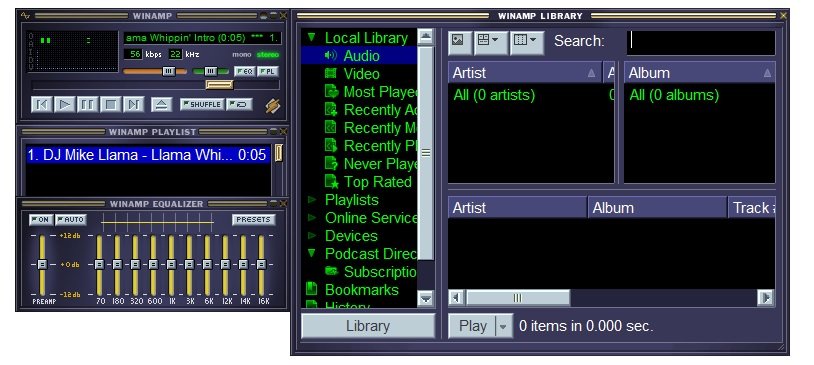Toggle the equalizer AUTO button
The width and height of the screenshot is (814, 365).
coord(71,220)
